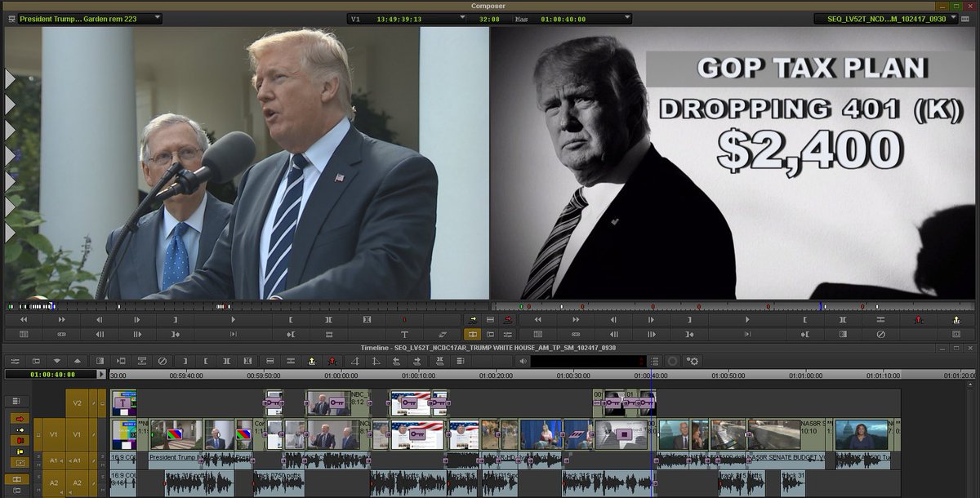Toggle A1 record track selector
980x498 pixels.
pyautogui.click(x=77, y=460)
